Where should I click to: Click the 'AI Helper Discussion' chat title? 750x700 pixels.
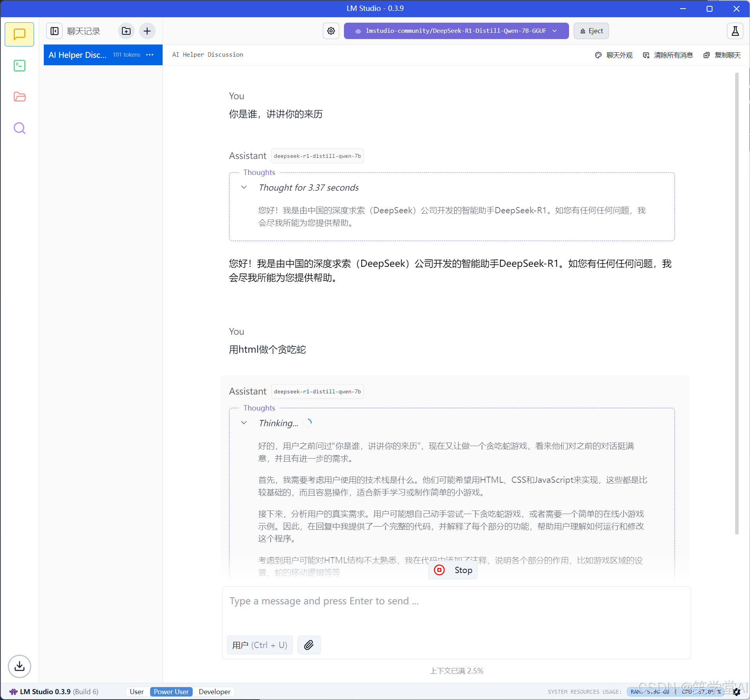coord(208,55)
